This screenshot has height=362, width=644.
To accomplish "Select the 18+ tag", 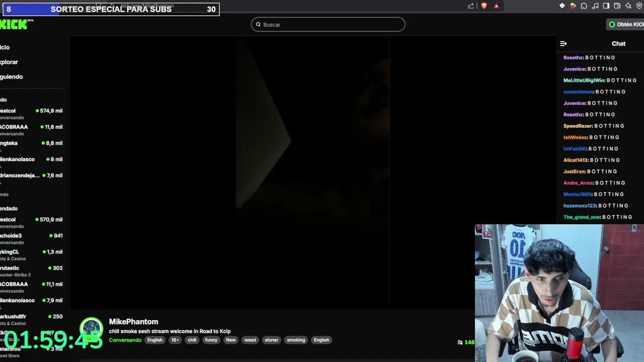I will 175,340.
